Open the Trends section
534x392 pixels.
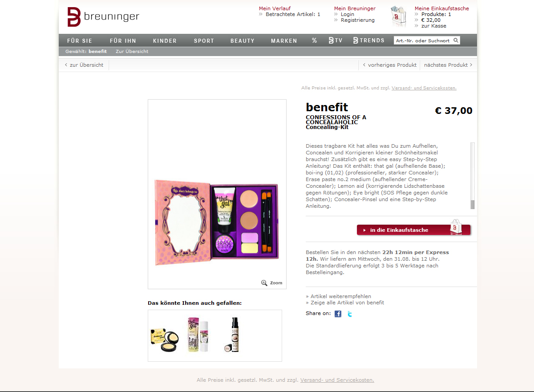[x=369, y=40]
